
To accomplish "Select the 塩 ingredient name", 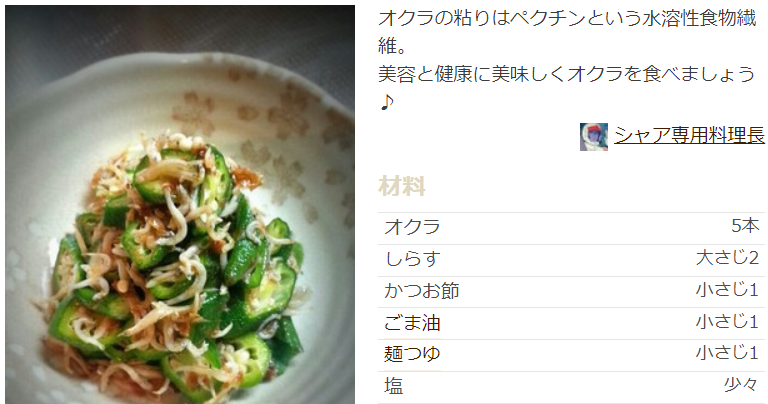I will tap(394, 386).
